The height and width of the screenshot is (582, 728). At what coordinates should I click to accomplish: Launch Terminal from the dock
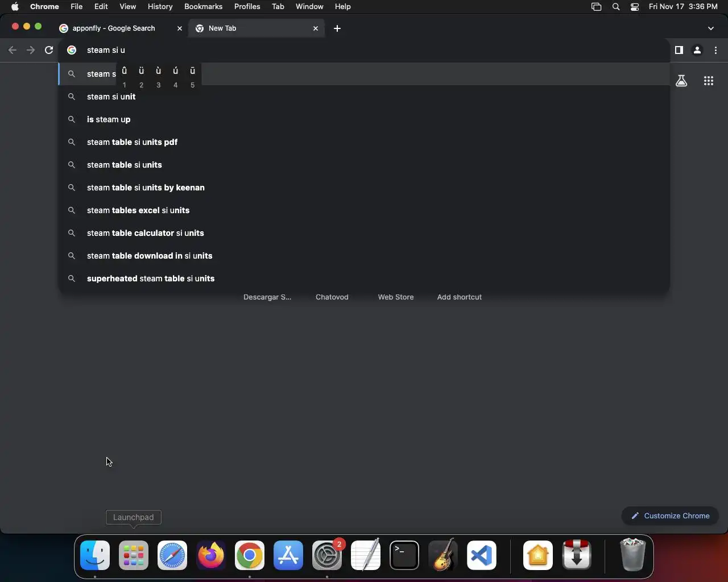pyautogui.click(x=404, y=555)
